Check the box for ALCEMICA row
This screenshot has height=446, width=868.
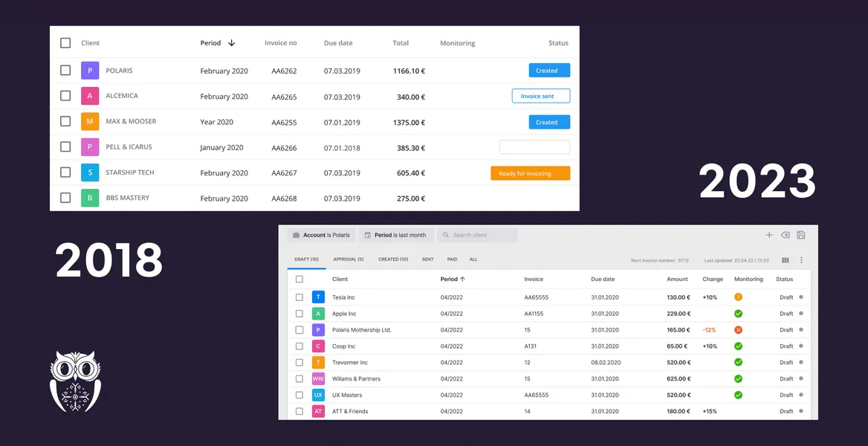[65, 96]
